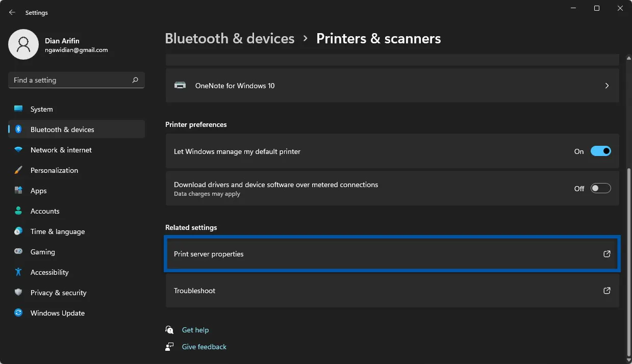
Task: Open the Troubleshoot tool
Action: (392, 291)
